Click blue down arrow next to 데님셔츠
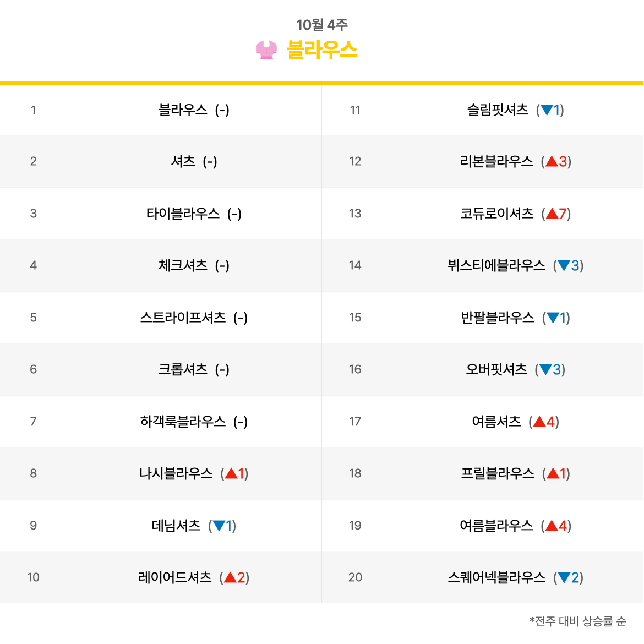The width and height of the screenshot is (644, 644). click(x=219, y=525)
